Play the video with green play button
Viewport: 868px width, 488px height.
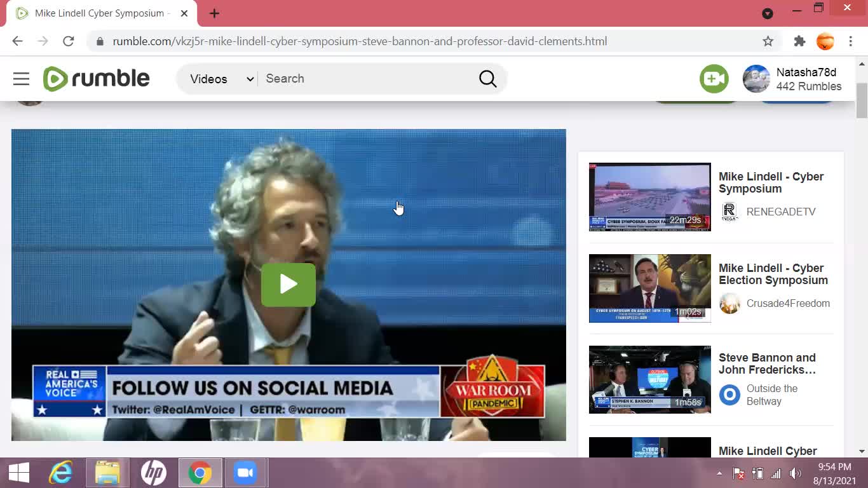(288, 284)
